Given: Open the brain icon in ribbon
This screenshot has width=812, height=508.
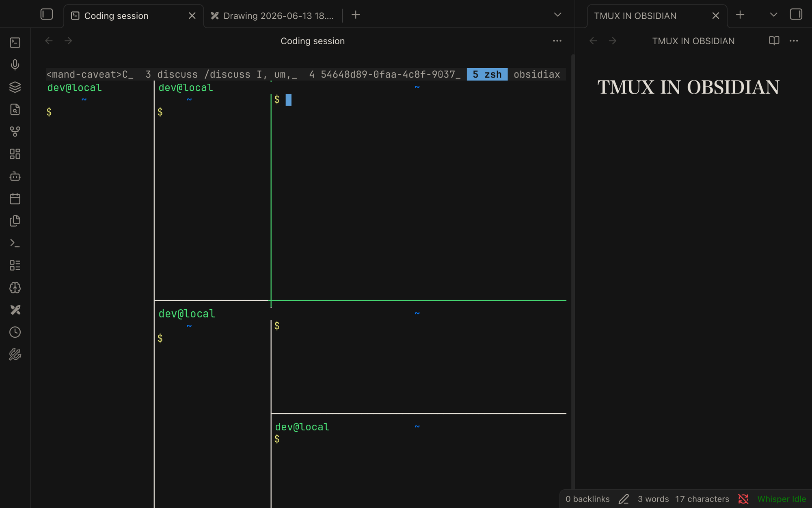Looking at the screenshot, I should coord(15,288).
